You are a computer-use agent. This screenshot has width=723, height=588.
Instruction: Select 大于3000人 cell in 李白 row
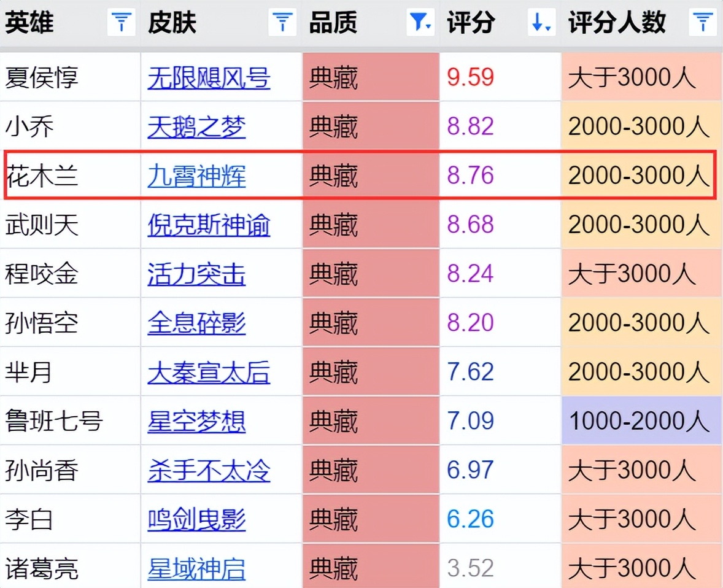[642, 519]
